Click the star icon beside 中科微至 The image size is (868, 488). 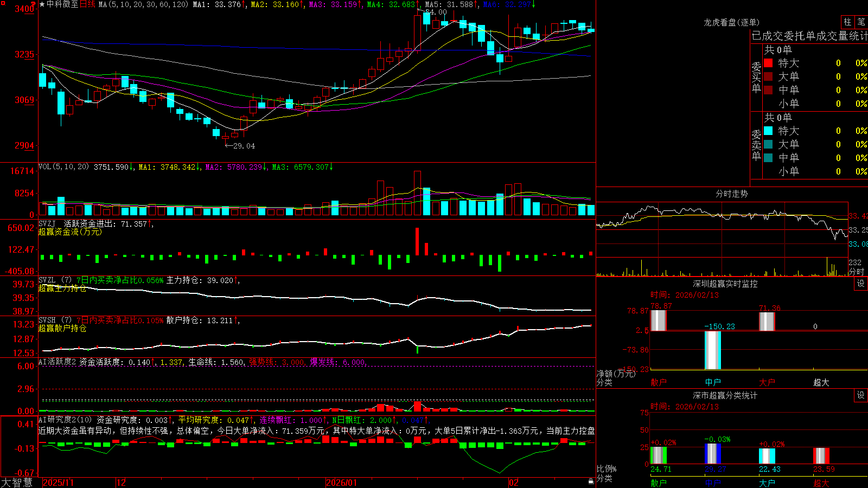[x=42, y=4]
